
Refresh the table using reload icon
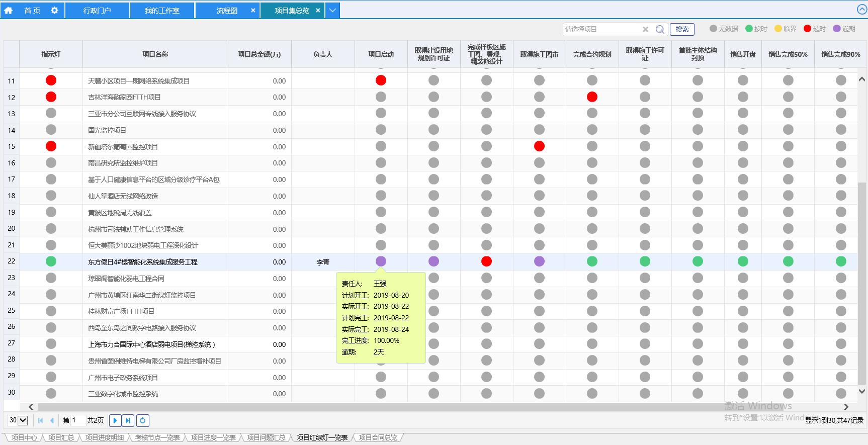point(143,420)
